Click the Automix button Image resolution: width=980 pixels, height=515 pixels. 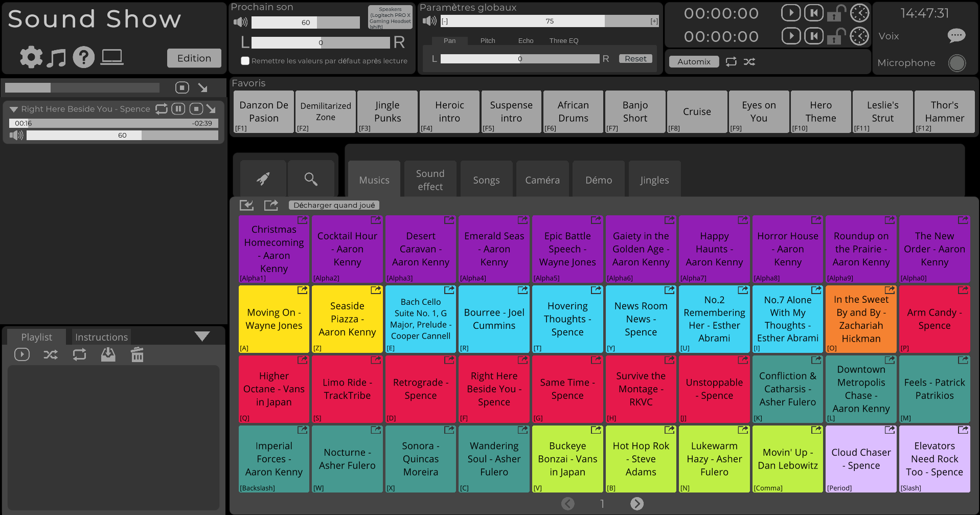(694, 62)
